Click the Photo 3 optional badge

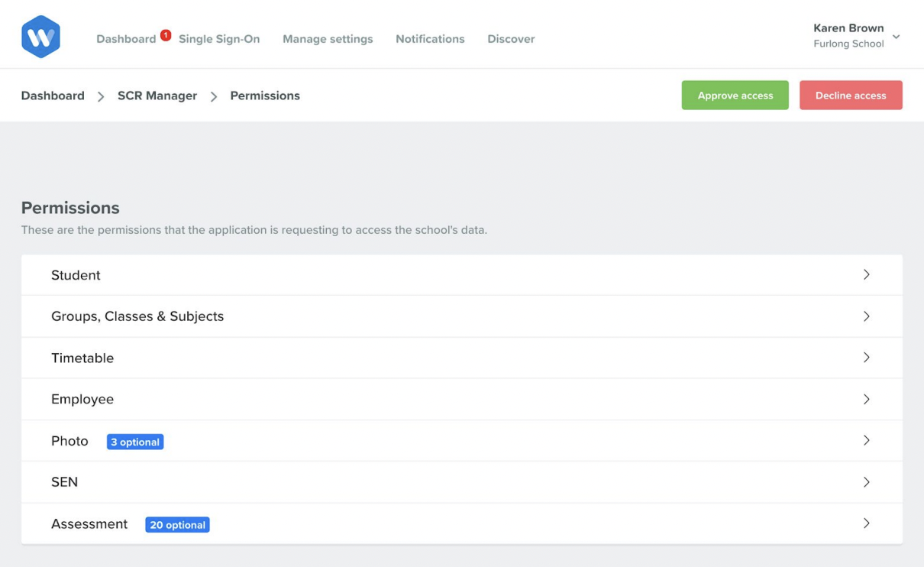tap(135, 442)
